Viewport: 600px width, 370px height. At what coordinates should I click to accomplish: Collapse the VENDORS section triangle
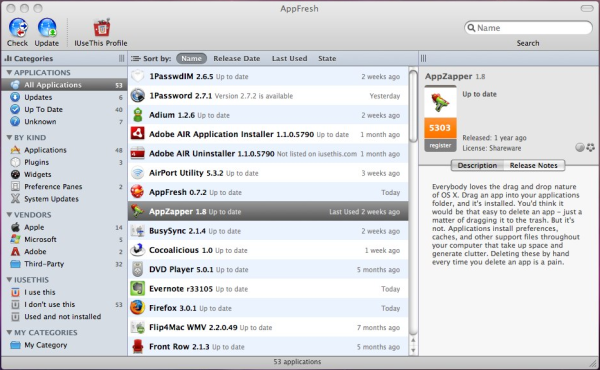pyautogui.click(x=9, y=215)
